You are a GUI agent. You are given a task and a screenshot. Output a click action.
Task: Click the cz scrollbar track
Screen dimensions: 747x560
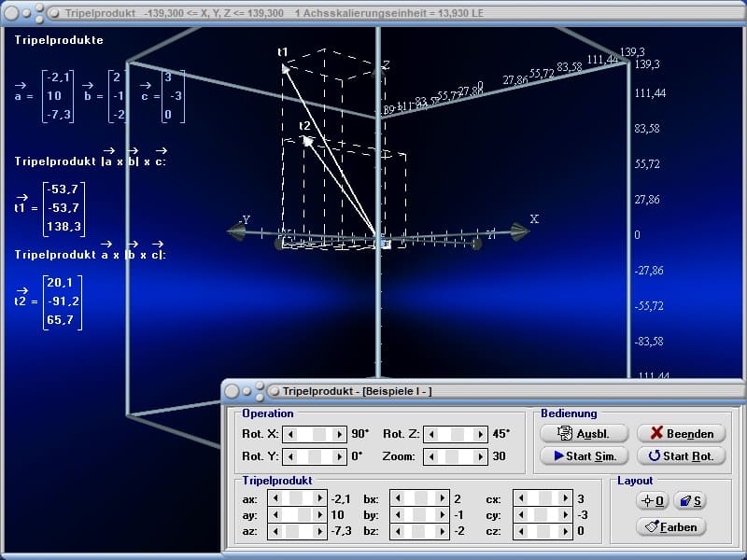[x=543, y=530]
